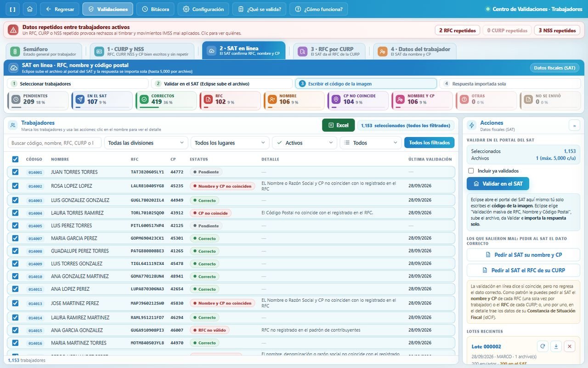Click the Pendientes clock icon card
Image resolution: width=588 pixels, height=368 pixels.
(x=16, y=99)
